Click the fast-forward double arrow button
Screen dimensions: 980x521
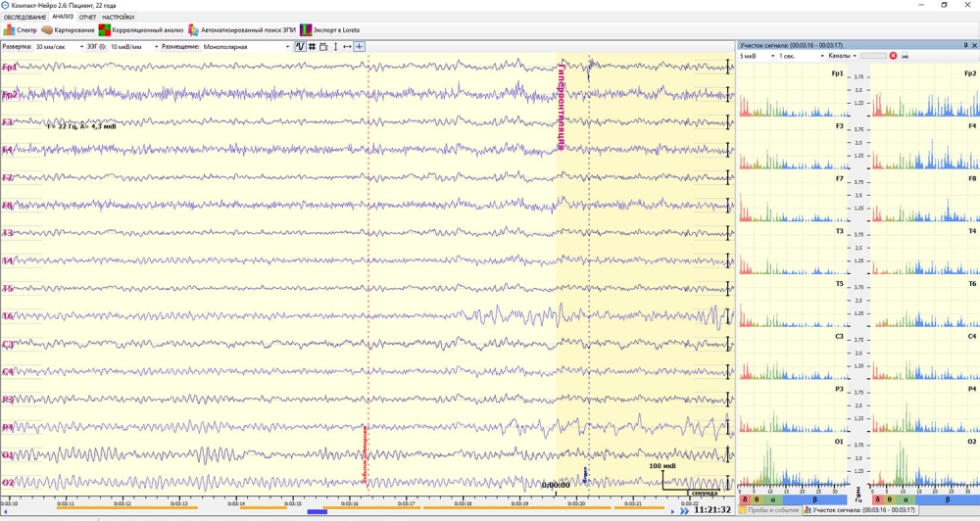point(683,511)
